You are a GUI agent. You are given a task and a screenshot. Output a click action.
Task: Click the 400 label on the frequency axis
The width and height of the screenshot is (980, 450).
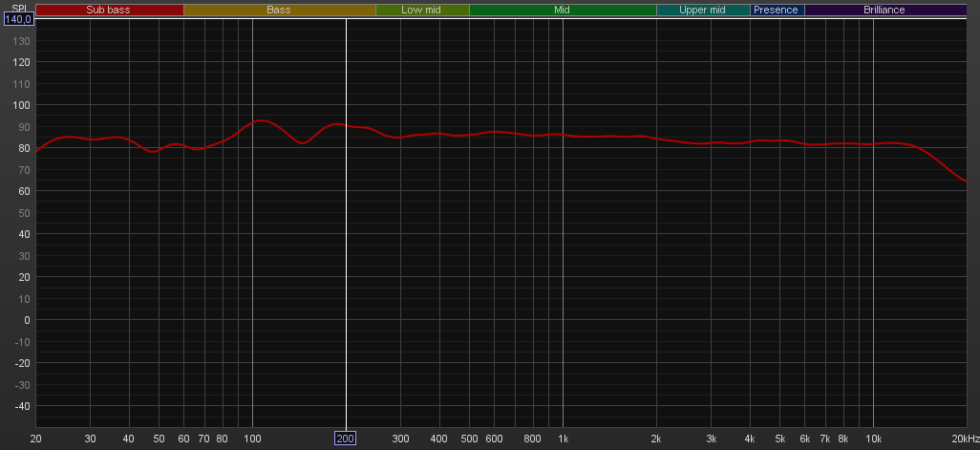pos(439,439)
